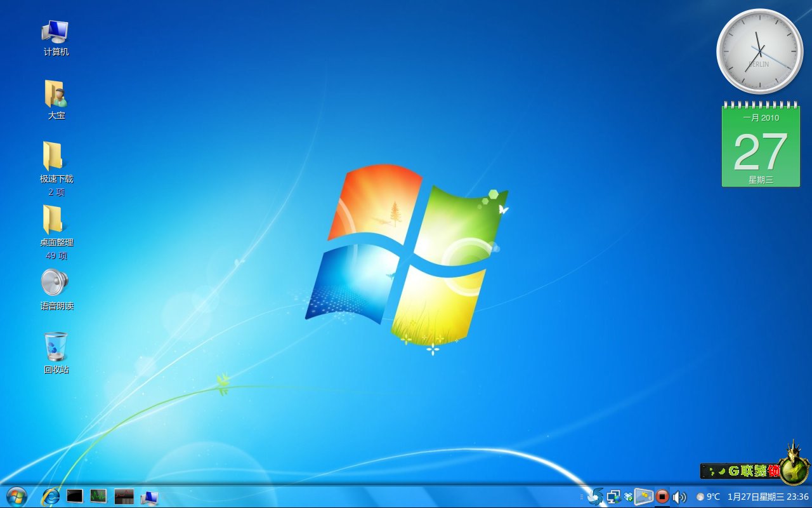Image resolution: width=812 pixels, height=508 pixels.
Task: Click the Dropbox tray icon
Action: (x=628, y=497)
